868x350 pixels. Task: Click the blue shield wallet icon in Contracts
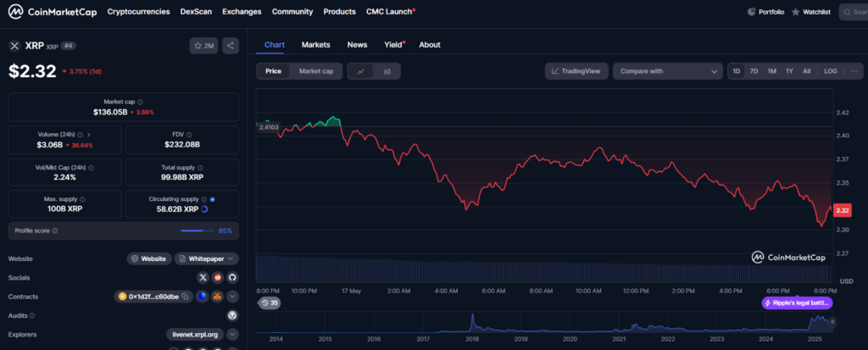pyautogui.click(x=203, y=297)
